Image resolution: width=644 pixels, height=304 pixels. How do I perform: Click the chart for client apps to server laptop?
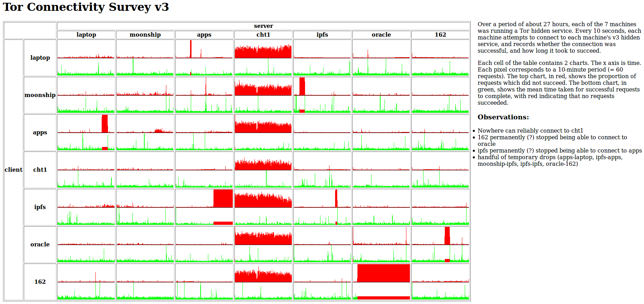coord(86,132)
